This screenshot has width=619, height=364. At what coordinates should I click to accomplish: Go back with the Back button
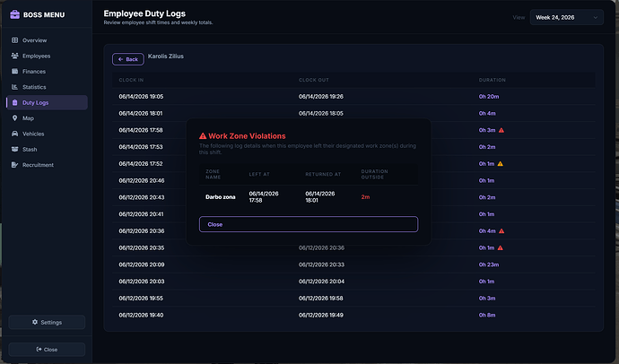click(x=128, y=59)
